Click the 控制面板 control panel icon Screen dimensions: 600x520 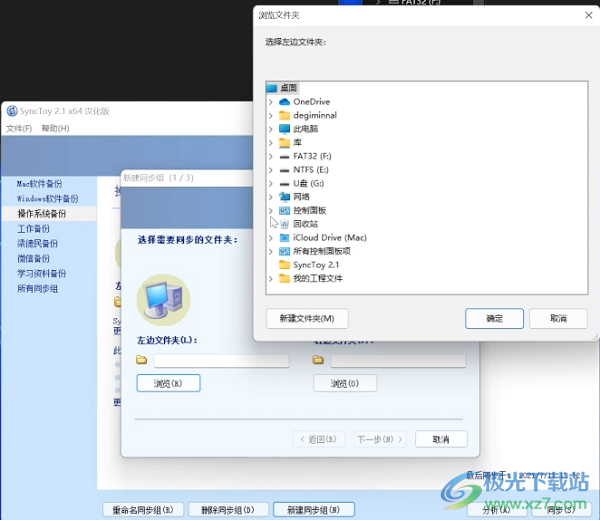(x=284, y=210)
